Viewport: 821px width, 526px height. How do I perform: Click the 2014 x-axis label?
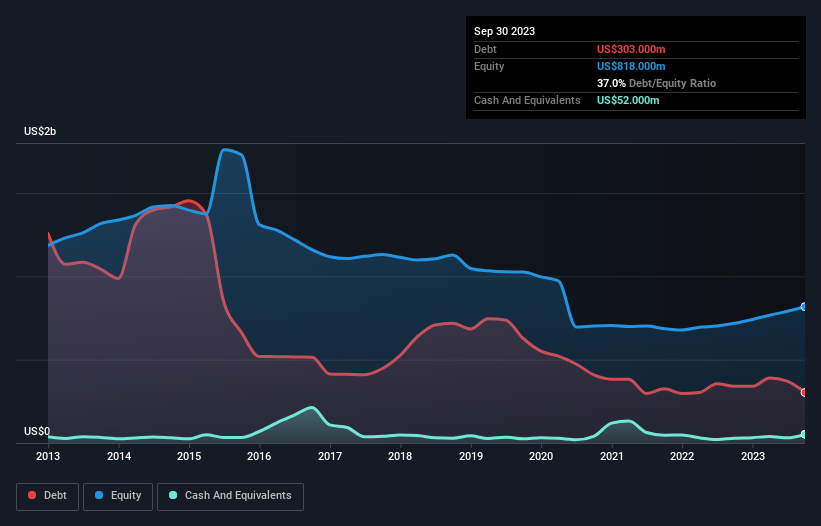click(x=119, y=456)
